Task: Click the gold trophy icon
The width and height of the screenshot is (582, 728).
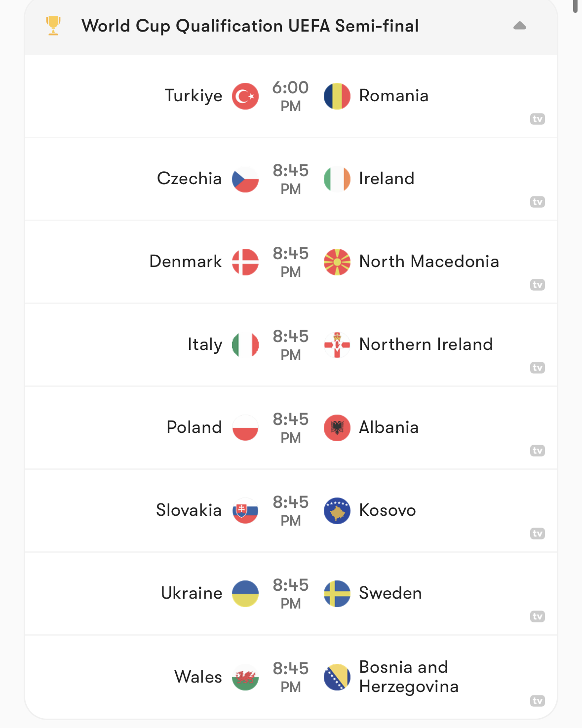Action: coord(53,26)
